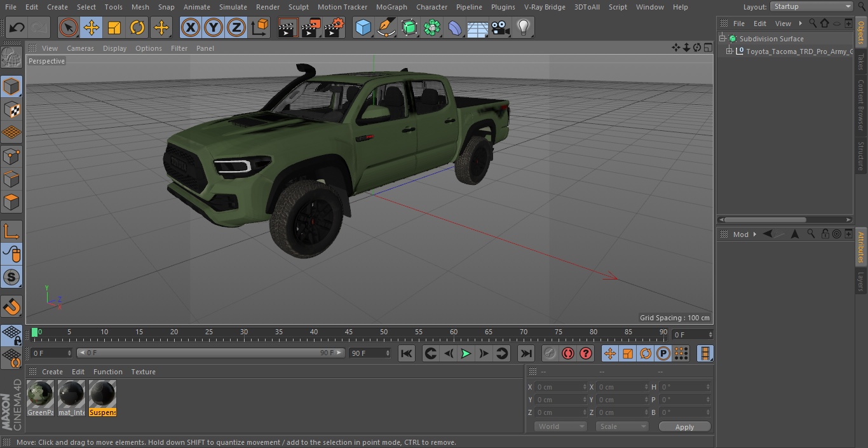Add a light object
The width and height of the screenshot is (868, 448).
[524, 27]
